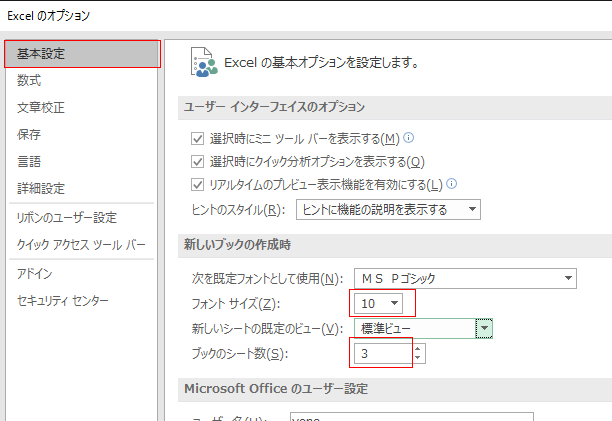
Task: Open the セキュリティ センター category
Action: (x=63, y=300)
